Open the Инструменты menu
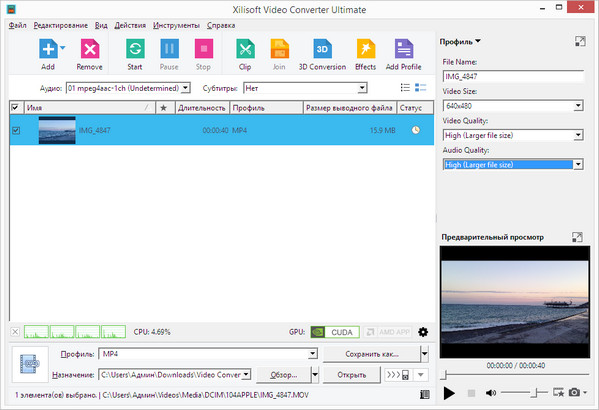The image size is (599, 410). [176, 26]
